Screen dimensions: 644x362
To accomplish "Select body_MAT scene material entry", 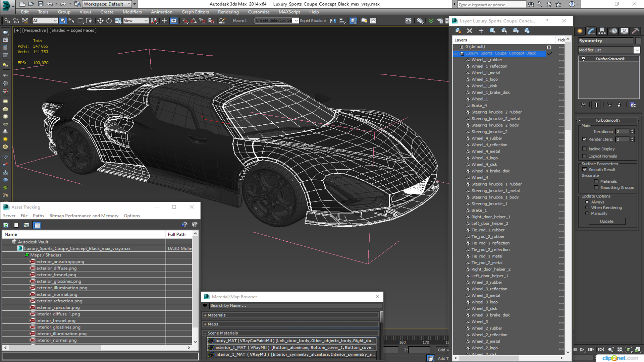I will (x=292, y=341).
